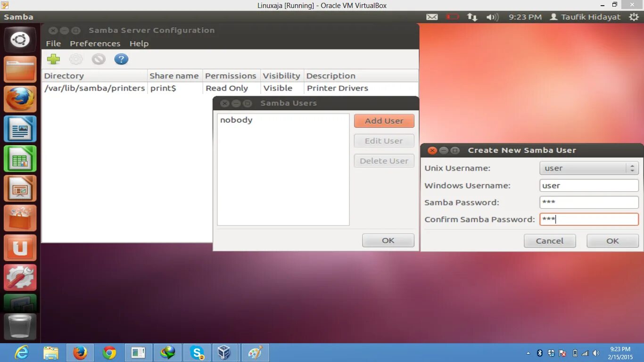
Task: Open the Trash in the launcher
Action: tap(20, 326)
